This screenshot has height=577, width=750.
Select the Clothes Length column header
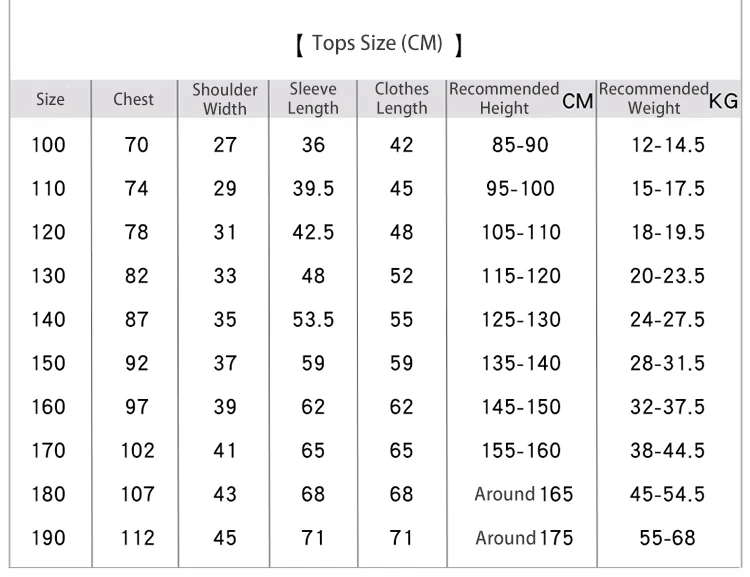tap(401, 99)
